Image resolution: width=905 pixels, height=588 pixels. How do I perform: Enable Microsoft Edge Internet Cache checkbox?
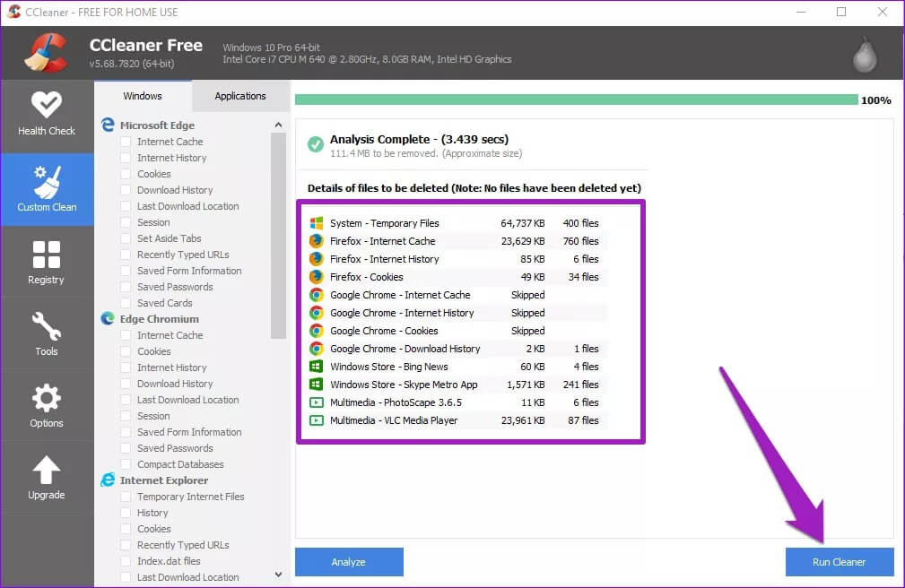126,142
